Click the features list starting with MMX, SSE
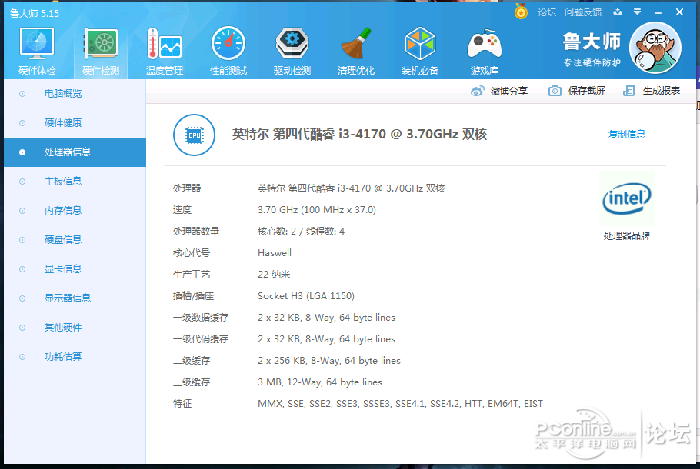 click(x=400, y=404)
